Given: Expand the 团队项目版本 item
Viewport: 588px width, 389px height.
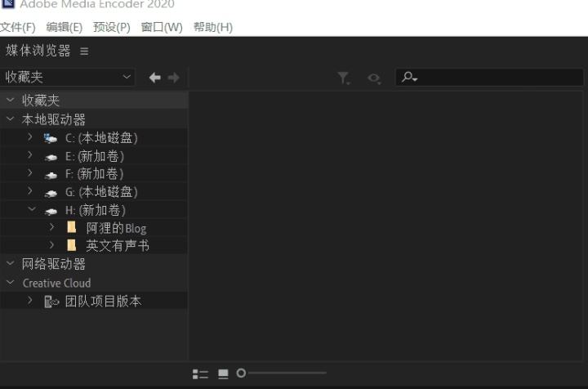Looking at the screenshot, I should click(x=30, y=300).
